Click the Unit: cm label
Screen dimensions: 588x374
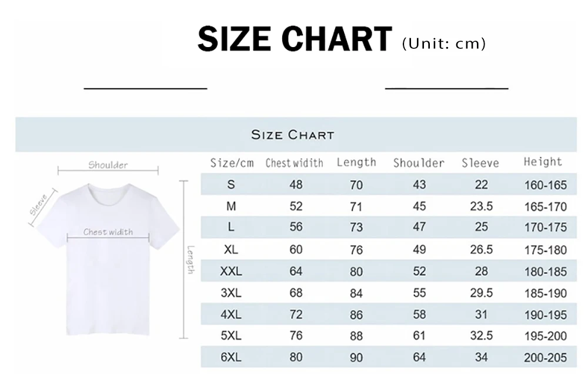[x=444, y=44]
